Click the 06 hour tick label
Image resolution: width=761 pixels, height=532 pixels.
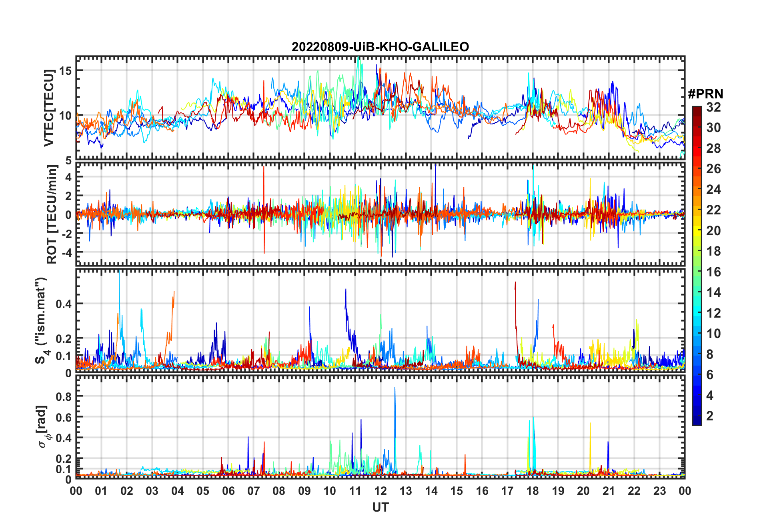(x=228, y=491)
